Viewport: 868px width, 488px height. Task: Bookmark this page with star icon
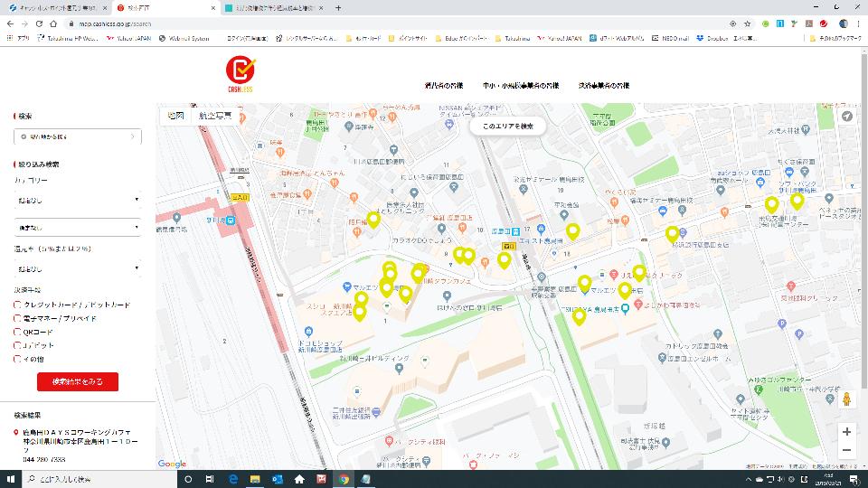pyautogui.click(x=748, y=23)
